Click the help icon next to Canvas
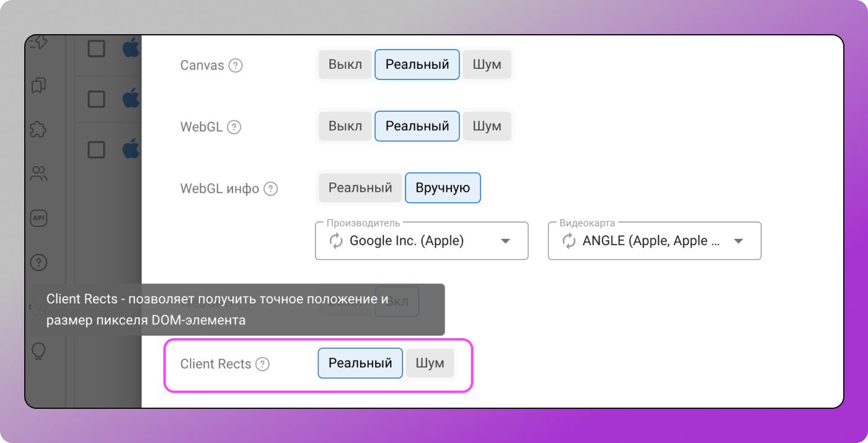868x443 pixels. pos(235,65)
